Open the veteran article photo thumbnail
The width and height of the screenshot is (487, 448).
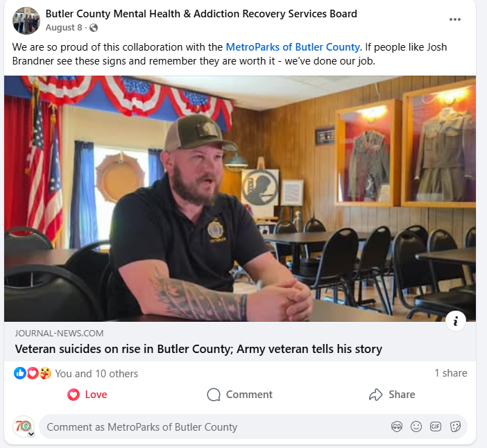click(x=240, y=199)
